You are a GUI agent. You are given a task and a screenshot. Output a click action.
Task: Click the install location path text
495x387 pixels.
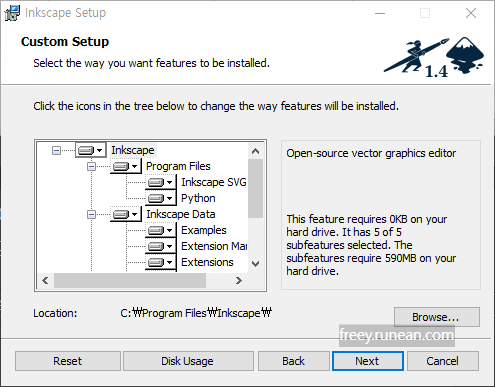point(196,313)
